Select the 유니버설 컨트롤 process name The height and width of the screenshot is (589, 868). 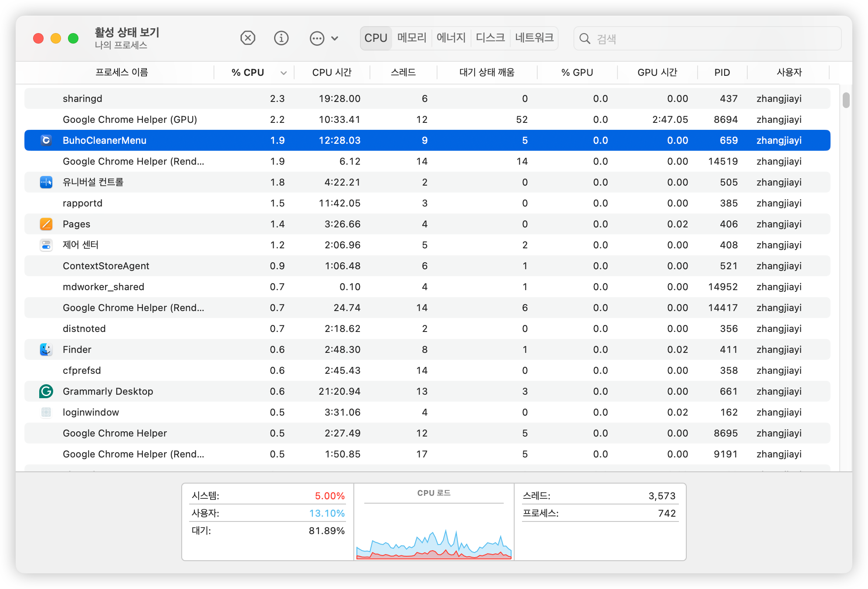(93, 182)
